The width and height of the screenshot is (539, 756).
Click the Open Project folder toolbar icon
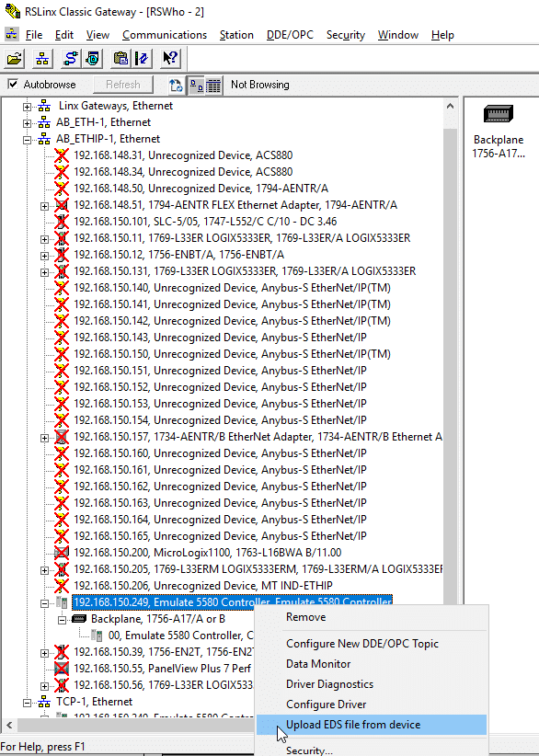15,59
